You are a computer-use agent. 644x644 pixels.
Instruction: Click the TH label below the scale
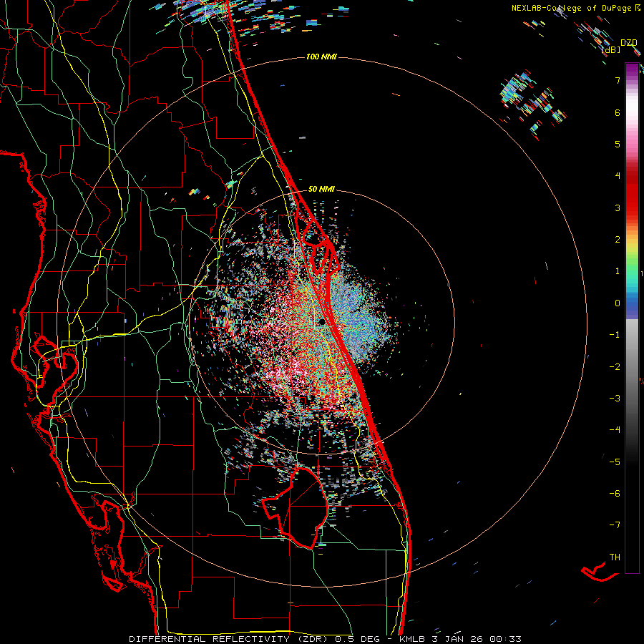(615, 557)
